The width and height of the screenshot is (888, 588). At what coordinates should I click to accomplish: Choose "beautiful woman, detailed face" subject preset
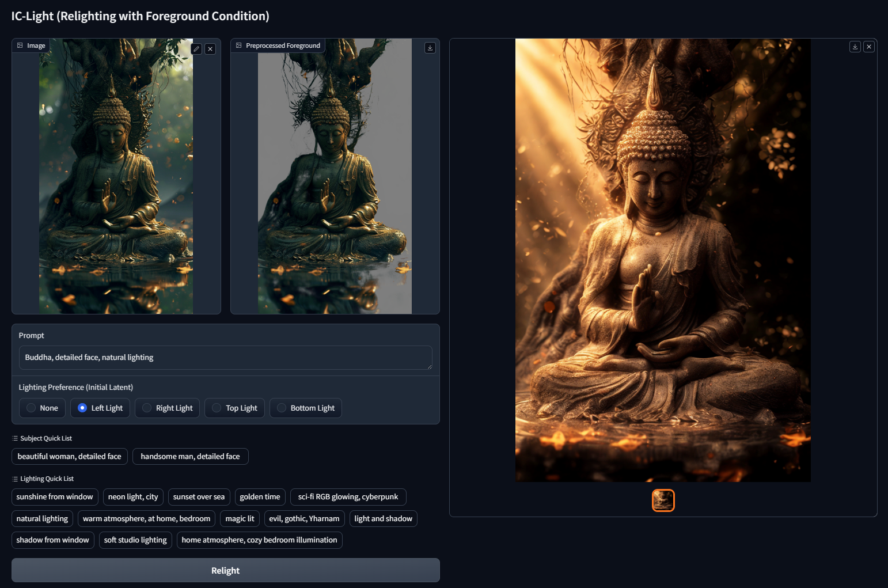click(69, 456)
